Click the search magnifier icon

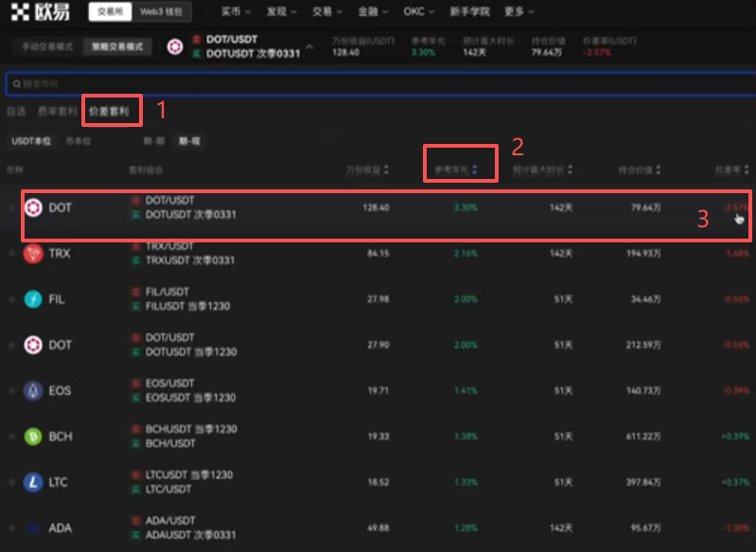point(16,84)
